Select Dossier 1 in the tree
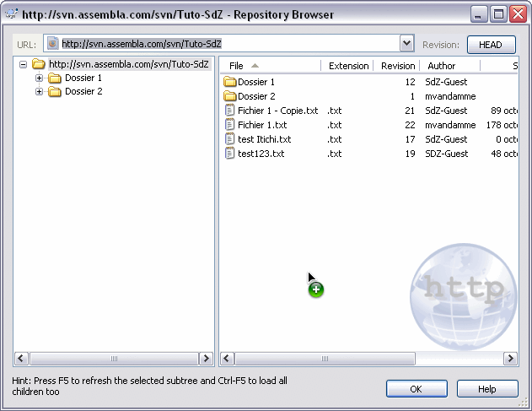The height and width of the screenshot is (411, 532). (83, 78)
